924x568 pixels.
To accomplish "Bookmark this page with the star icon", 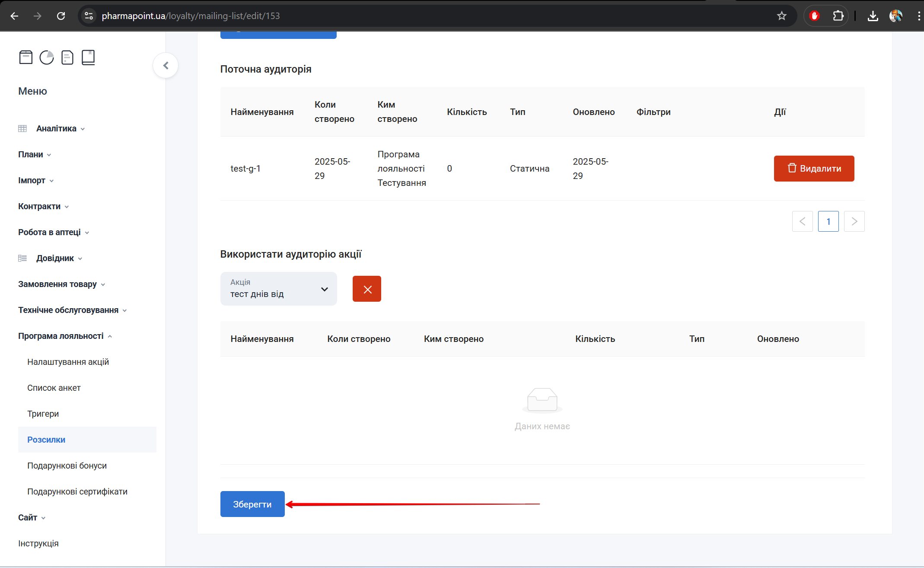I will coord(781,16).
